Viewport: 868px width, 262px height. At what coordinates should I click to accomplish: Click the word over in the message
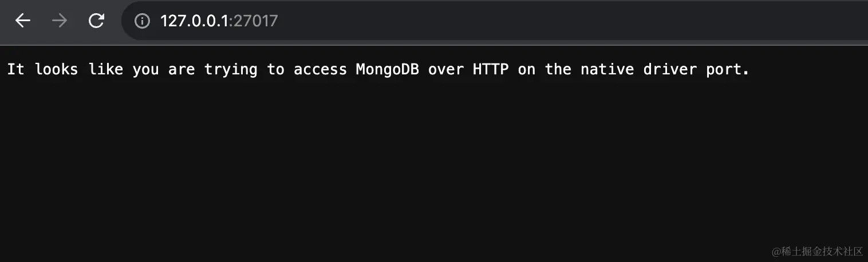click(x=445, y=70)
